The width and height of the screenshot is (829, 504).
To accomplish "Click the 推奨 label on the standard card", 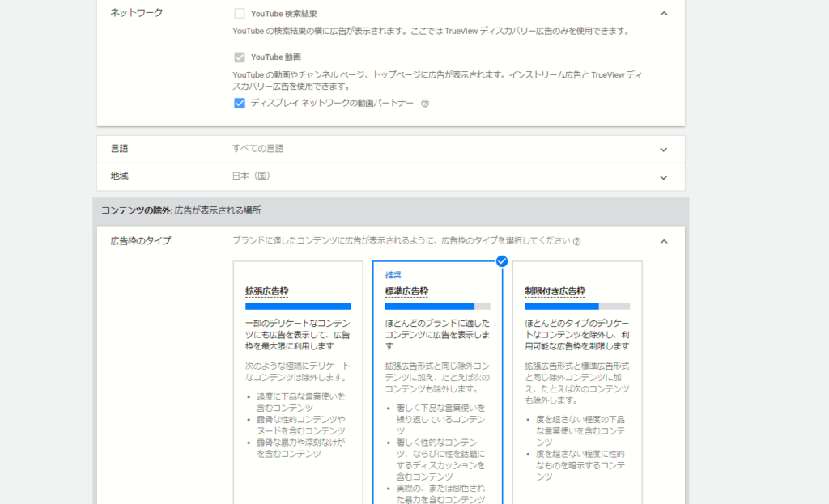I will point(393,275).
